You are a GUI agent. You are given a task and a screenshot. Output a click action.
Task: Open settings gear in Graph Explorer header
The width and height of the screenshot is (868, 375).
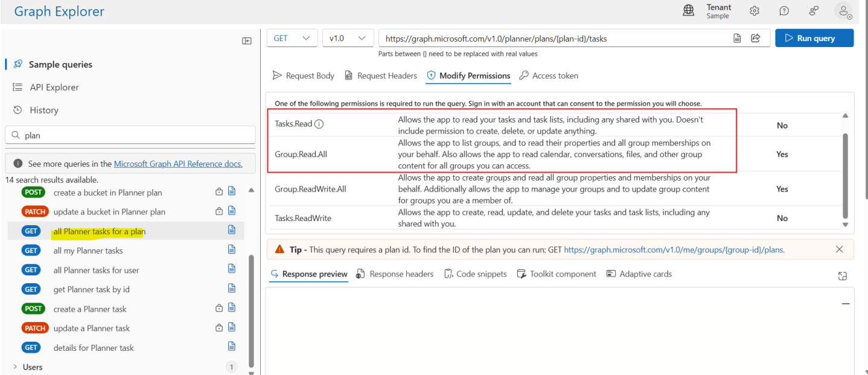point(755,10)
